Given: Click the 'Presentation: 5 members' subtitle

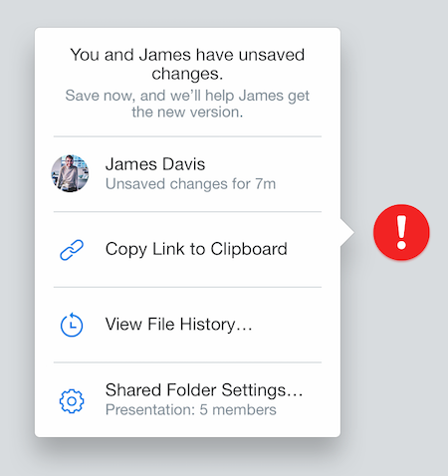Looking at the screenshot, I should [x=191, y=409].
